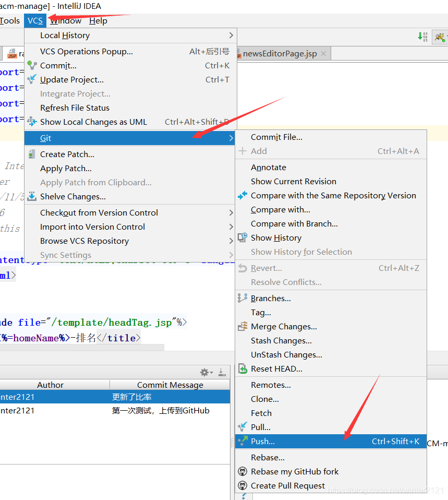Open the Tools menu
This screenshot has width=448, height=500.
9,21
